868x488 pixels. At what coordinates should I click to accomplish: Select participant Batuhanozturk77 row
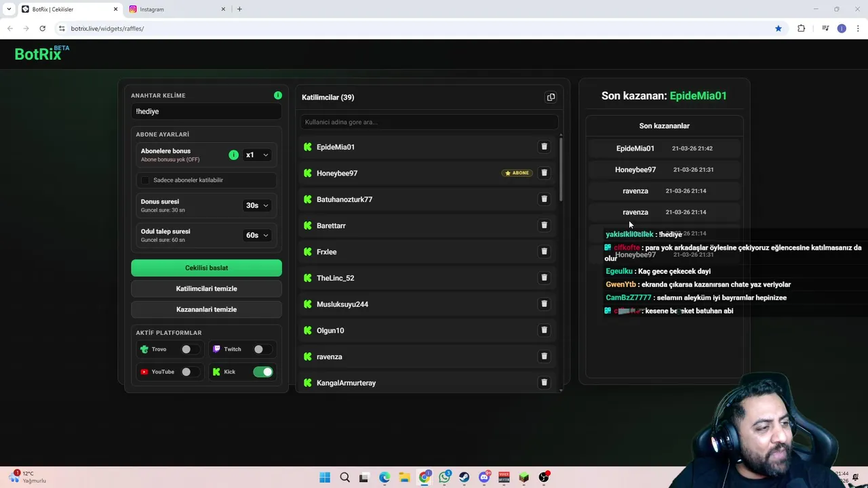tap(427, 199)
